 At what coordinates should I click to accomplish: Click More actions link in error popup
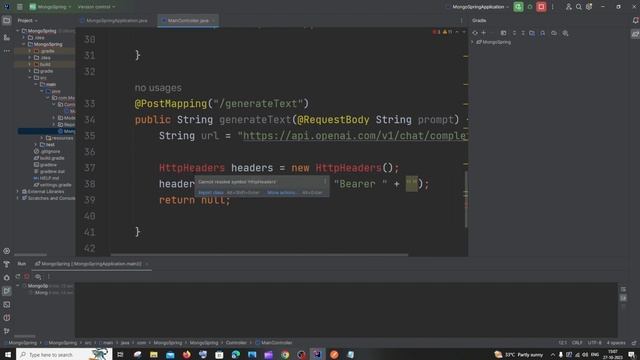click(282, 193)
